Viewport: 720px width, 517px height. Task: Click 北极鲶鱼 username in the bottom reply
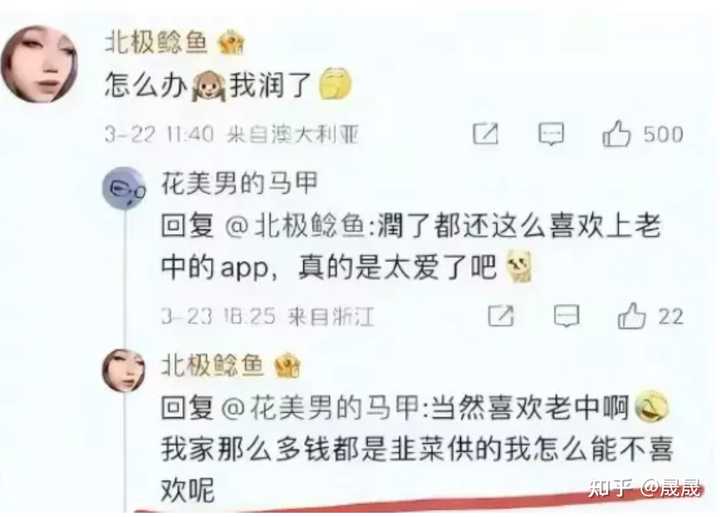[212, 366]
